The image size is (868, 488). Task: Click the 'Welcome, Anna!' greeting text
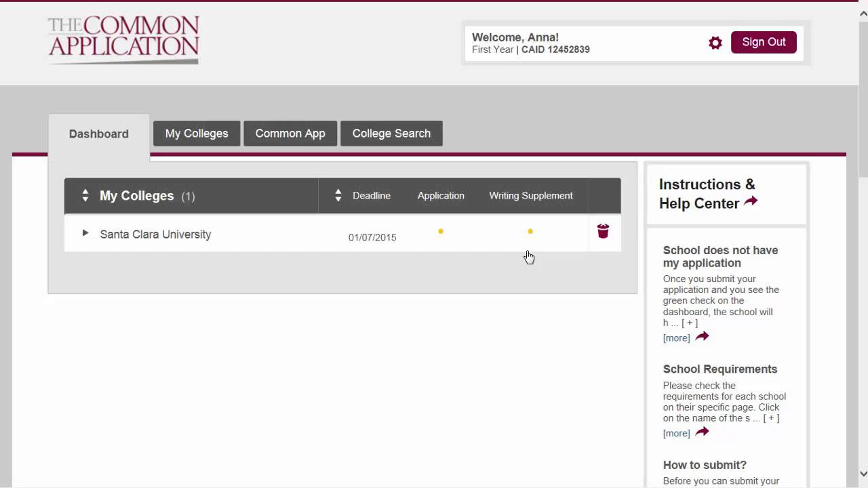[515, 37]
